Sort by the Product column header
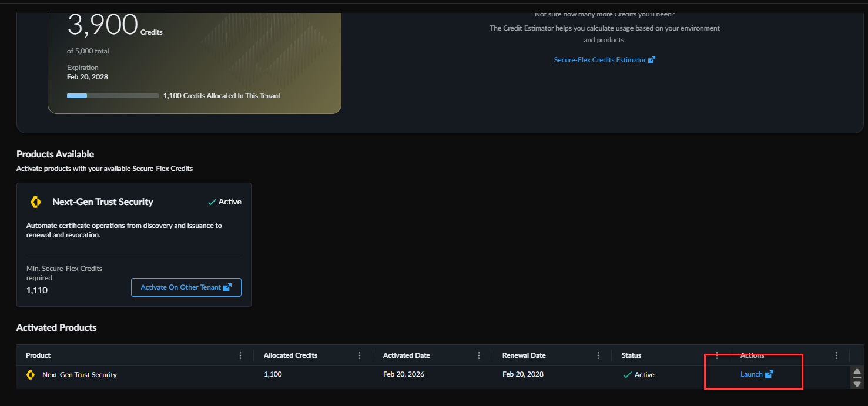Viewport: 868px width, 406px height. [38, 355]
